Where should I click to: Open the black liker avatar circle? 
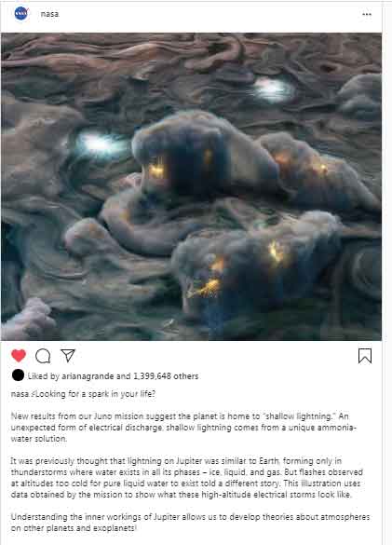tap(18, 375)
